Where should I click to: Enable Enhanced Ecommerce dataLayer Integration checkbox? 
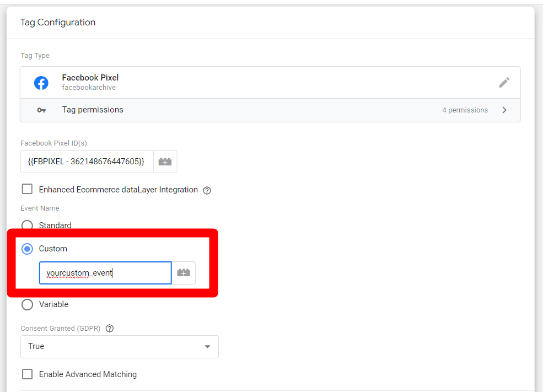pos(27,189)
